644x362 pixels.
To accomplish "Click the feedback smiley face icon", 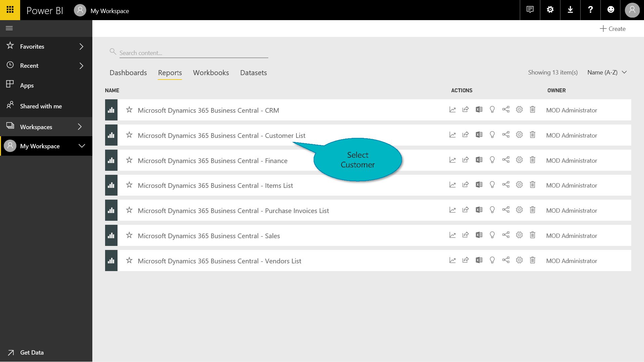I will pyautogui.click(x=611, y=10).
